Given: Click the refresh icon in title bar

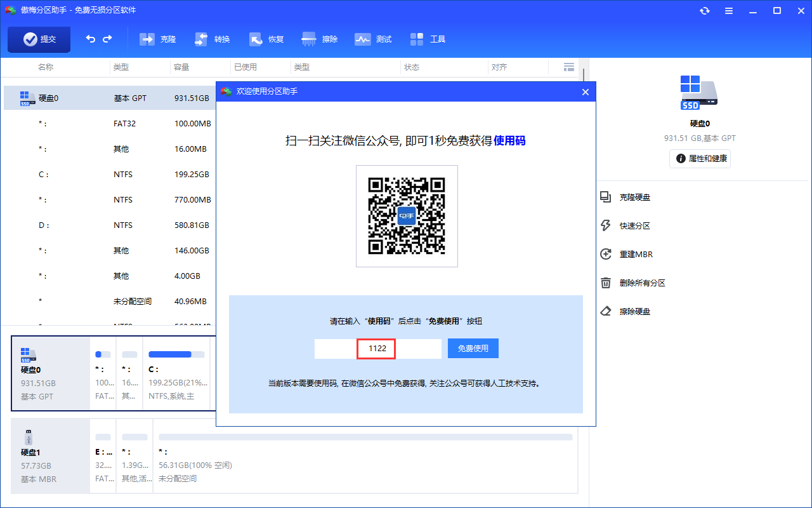Looking at the screenshot, I should [704, 11].
